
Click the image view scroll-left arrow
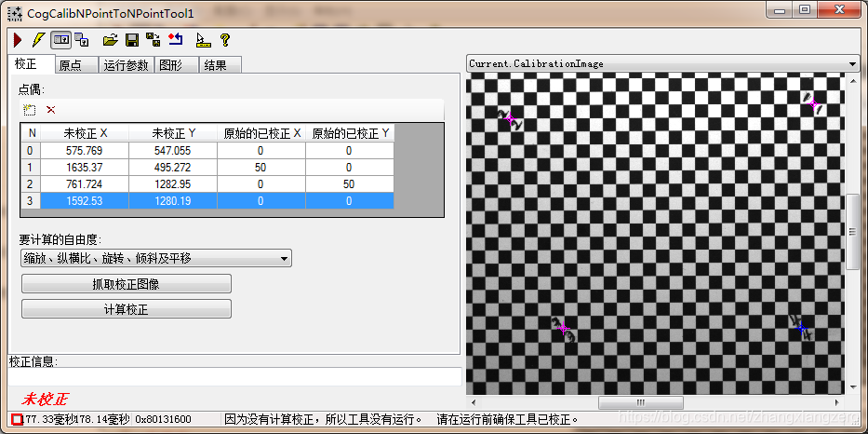coord(474,401)
